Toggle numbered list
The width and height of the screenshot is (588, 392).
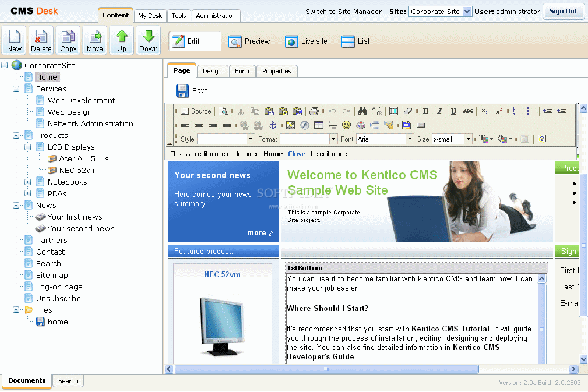pyautogui.click(x=517, y=111)
